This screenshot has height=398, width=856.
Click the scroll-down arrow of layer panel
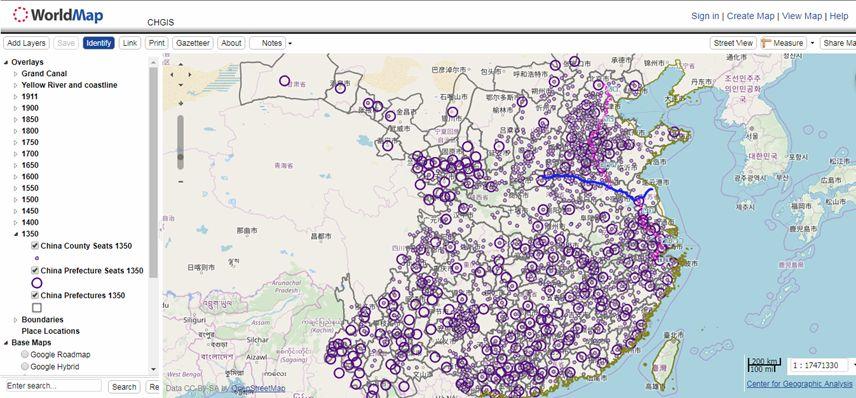tap(153, 369)
